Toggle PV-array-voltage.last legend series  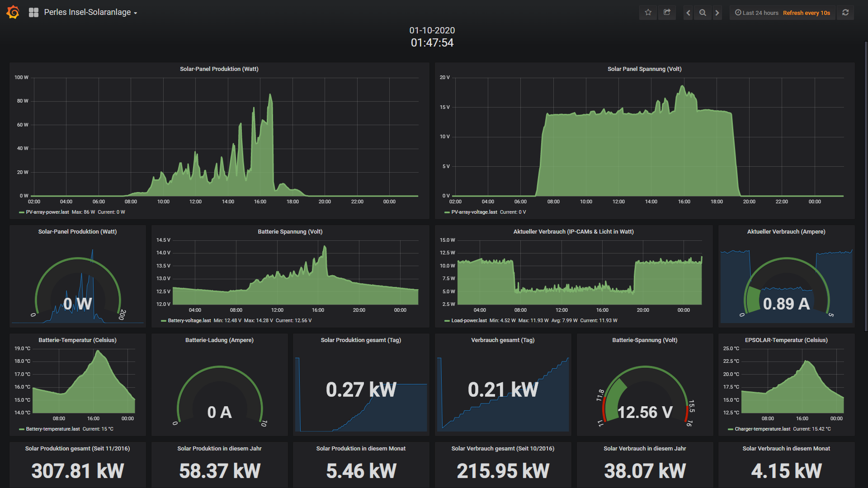pos(474,212)
